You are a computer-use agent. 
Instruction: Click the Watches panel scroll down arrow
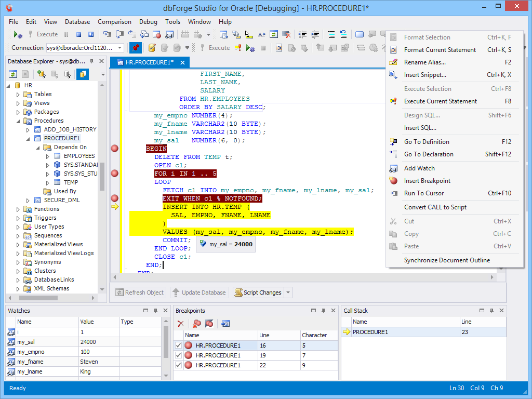tap(166, 376)
